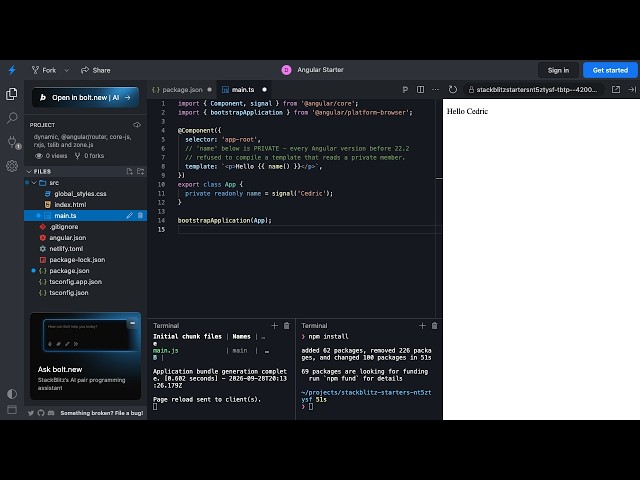The height and width of the screenshot is (480, 640).
Task: Click the project cloud download icon
Action: click(137, 125)
